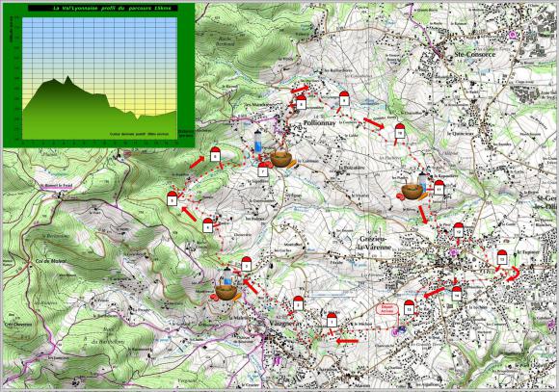This screenshot has height=392, width=559.
Task: Click kilometer marker 15 near Départ Arrivée
Action: (x=410, y=307)
